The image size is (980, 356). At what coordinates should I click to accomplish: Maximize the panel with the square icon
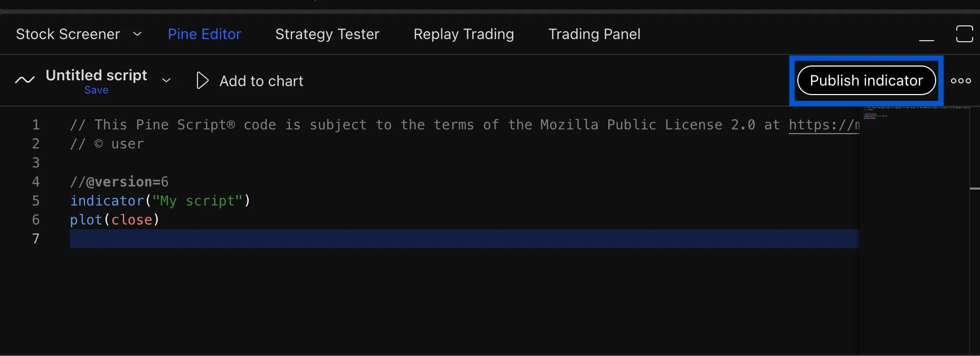[964, 34]
